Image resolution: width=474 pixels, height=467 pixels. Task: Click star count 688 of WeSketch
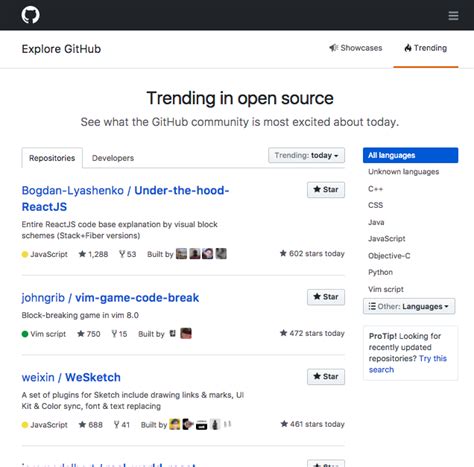(91, 425)
